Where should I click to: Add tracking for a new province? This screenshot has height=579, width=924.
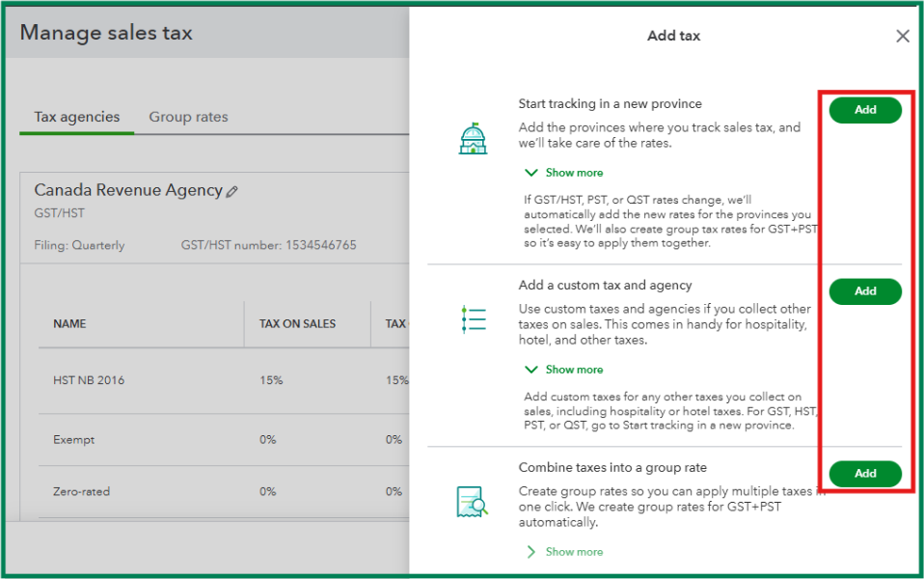tap(865, 110)
